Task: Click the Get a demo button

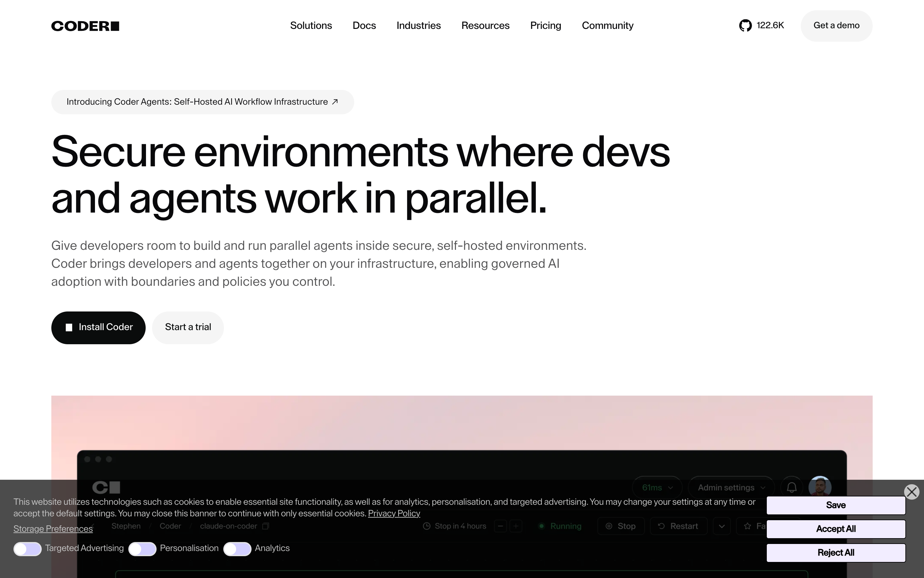Action: (836, 26)
